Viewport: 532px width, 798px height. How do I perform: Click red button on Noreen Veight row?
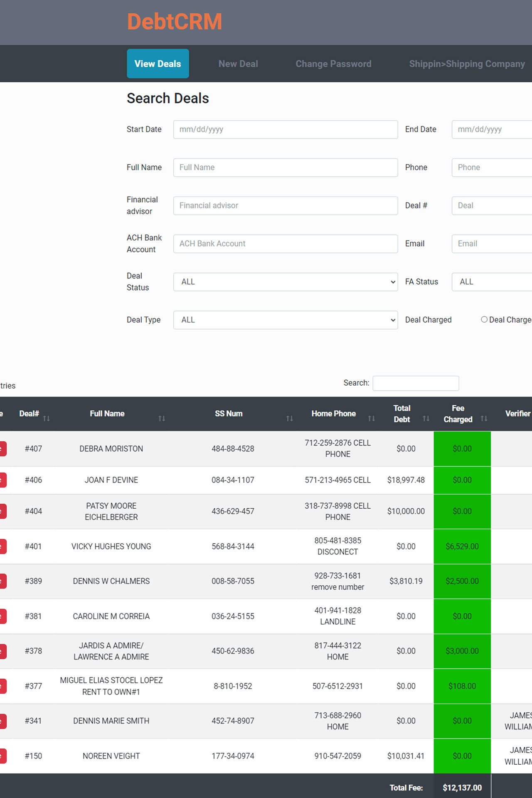point(2,756)
